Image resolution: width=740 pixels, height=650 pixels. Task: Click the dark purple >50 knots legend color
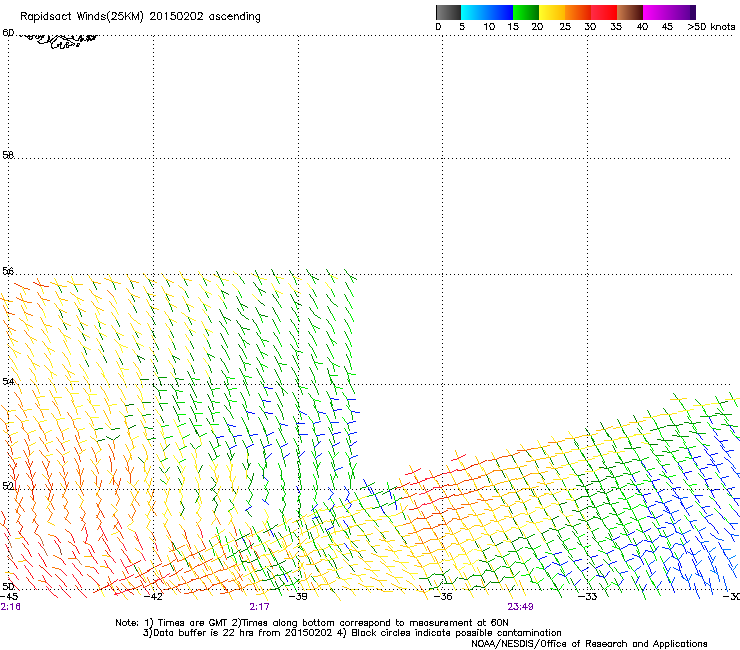click(x=692, y=12)
